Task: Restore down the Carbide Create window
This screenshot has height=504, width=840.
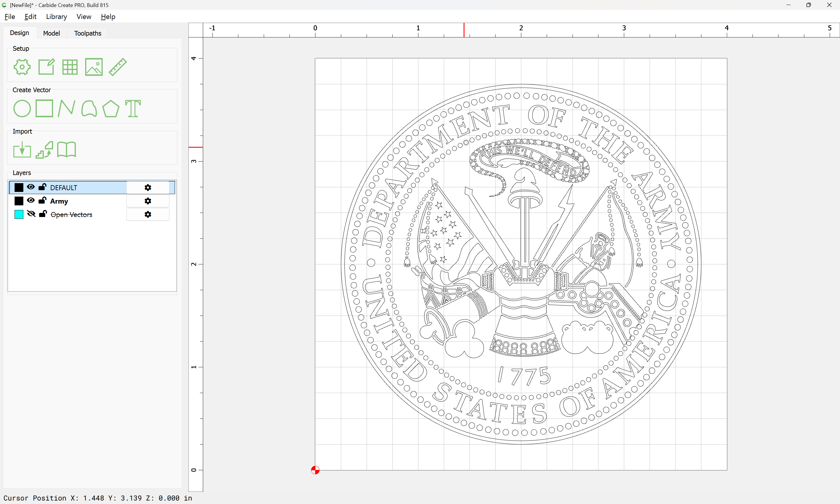Action: (x=809, y=5)
